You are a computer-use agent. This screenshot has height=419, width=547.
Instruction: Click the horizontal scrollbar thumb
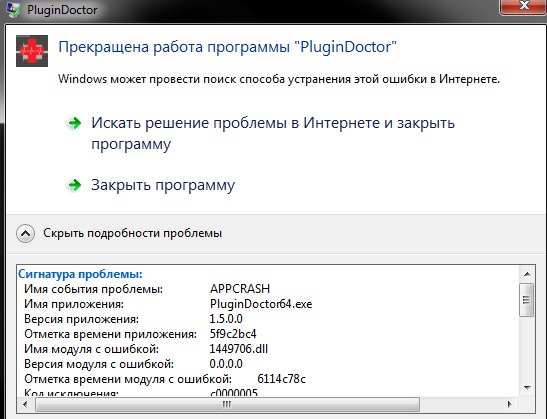point(227,404)
